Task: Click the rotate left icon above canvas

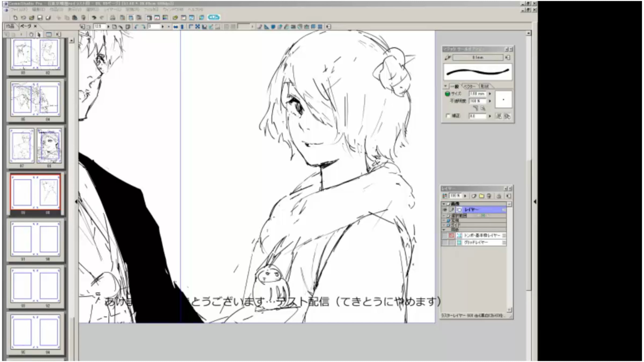Action: pos(137,27)
